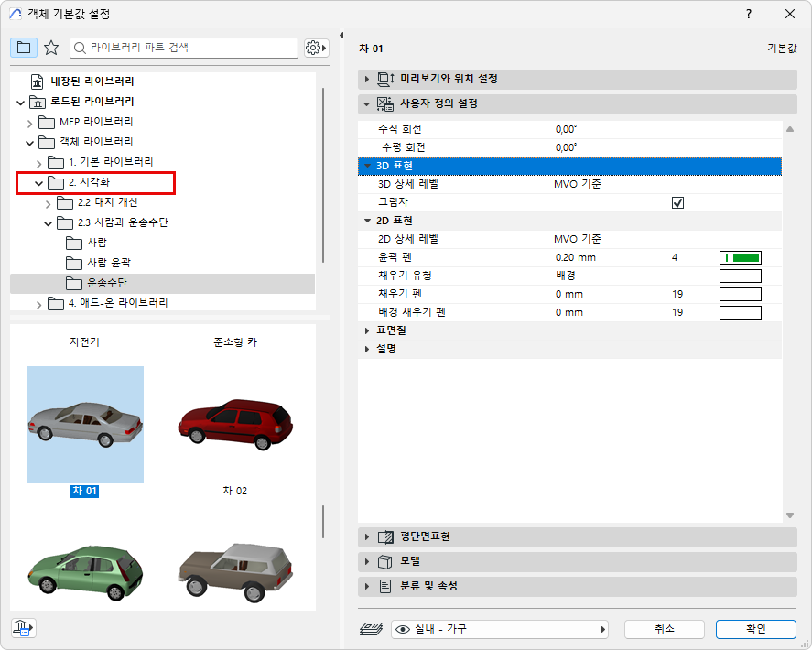Image resolution: width=812 pixels, height=650 pixels.
Task: Click the 내장된 라이브러리 library icon
Action: 37,81
